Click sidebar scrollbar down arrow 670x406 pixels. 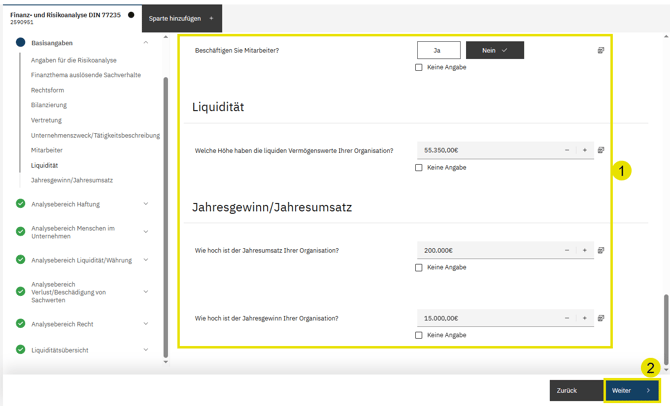click(x=166, y=362)
